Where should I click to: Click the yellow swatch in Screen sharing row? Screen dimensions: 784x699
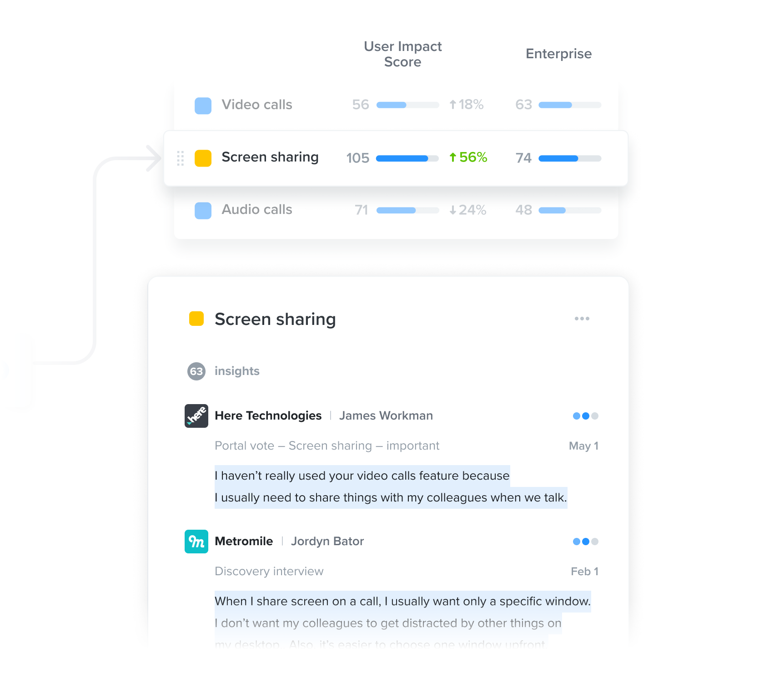(x=203, y=158)
